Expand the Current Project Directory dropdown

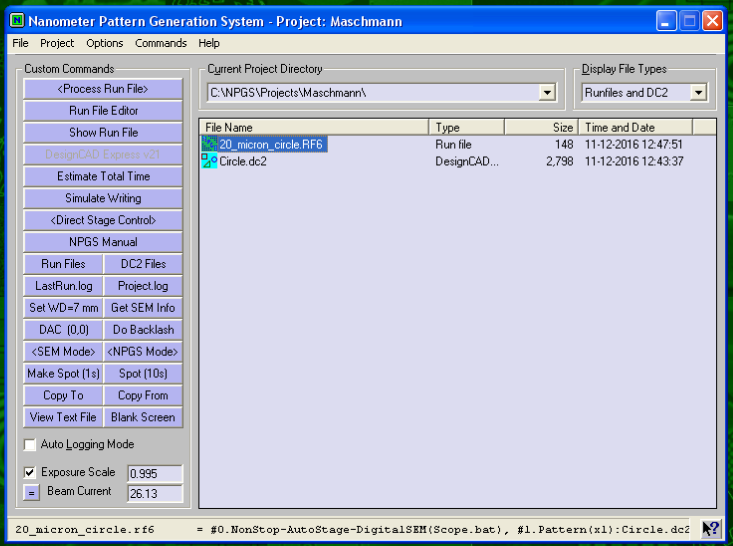coord(547,93)
